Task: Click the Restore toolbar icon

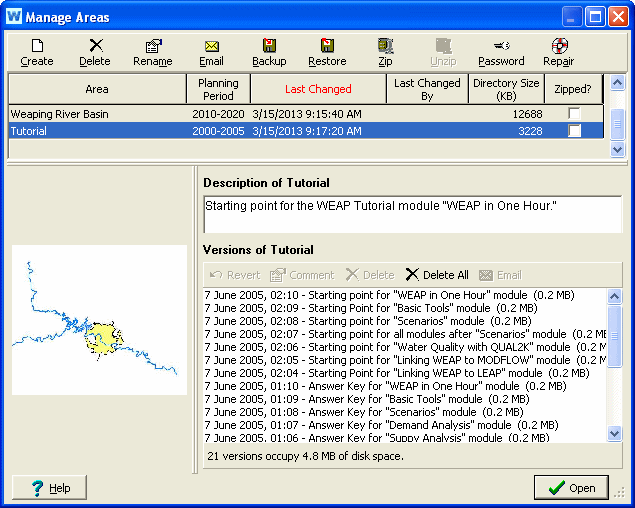Action: tap(327, 45)
